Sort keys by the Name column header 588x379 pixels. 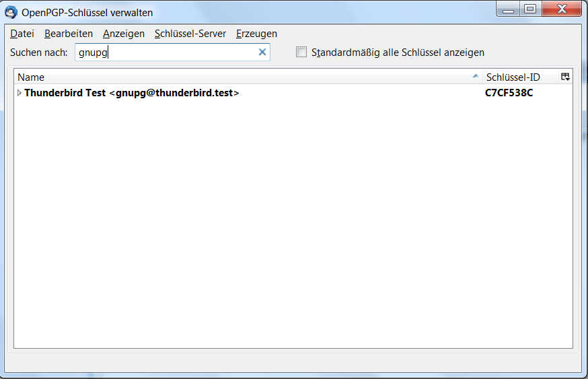point(249,77)
